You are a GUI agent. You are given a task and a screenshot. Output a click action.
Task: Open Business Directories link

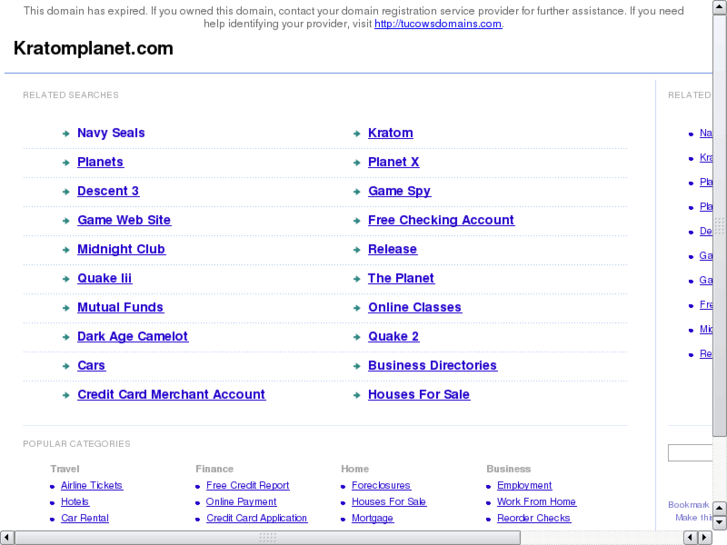(x=432, y=365)
